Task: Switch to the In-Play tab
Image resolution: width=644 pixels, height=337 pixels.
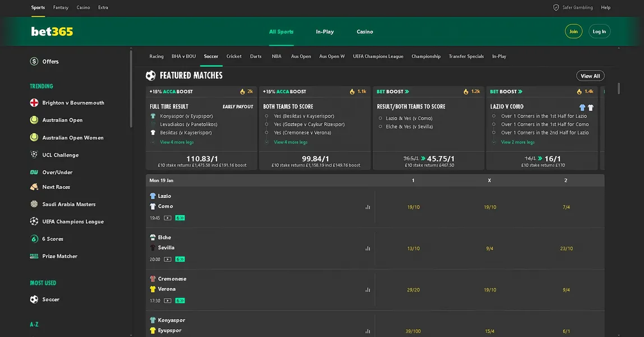Action: point(324,32)
